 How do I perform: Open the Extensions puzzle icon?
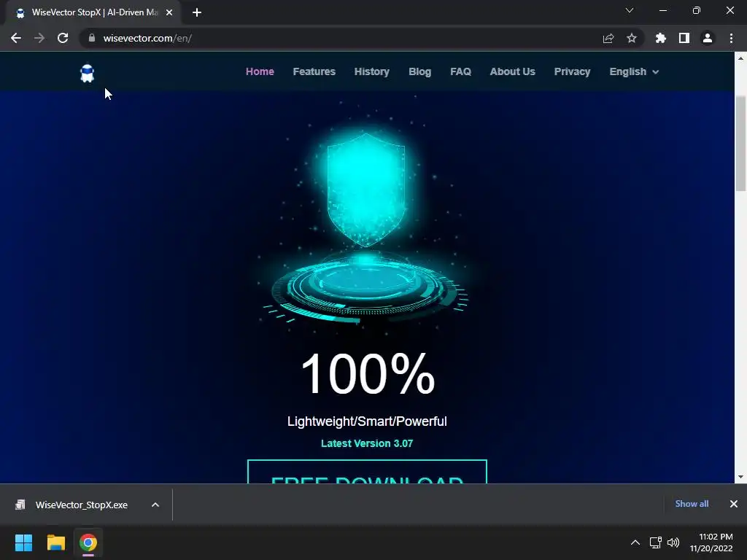[x=661, y=38]
